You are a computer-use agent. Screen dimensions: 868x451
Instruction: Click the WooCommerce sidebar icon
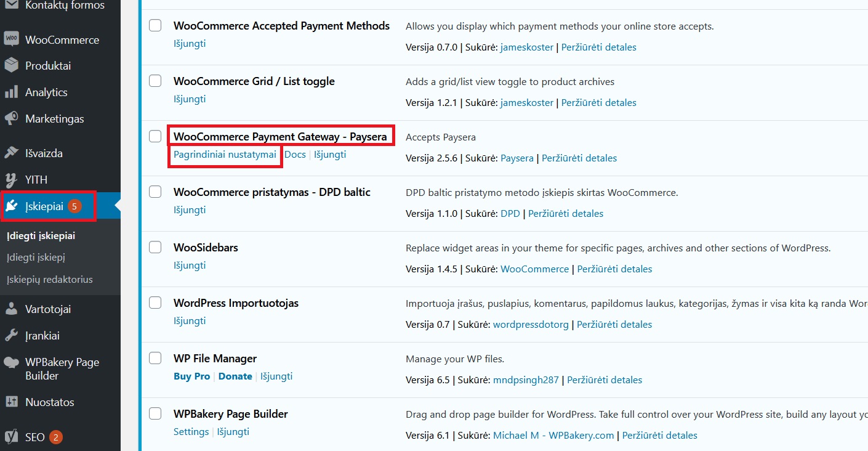[x=11, y=39]
